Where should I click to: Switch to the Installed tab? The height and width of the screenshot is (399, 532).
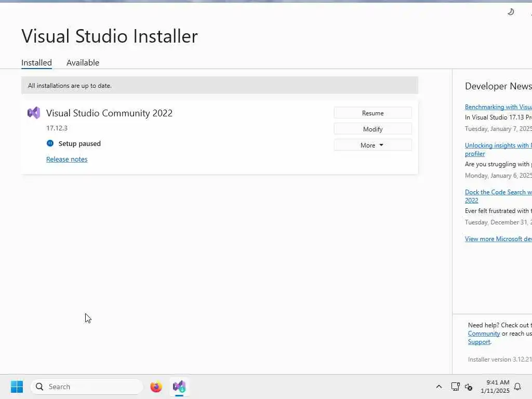36,63
